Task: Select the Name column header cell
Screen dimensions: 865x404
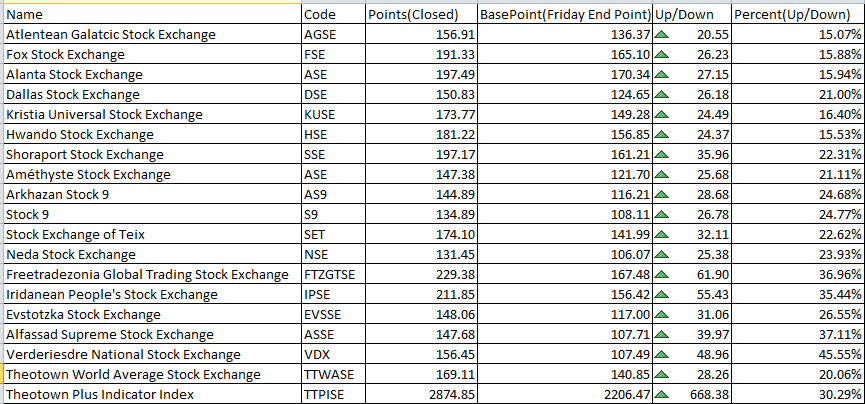Action: 152,14
